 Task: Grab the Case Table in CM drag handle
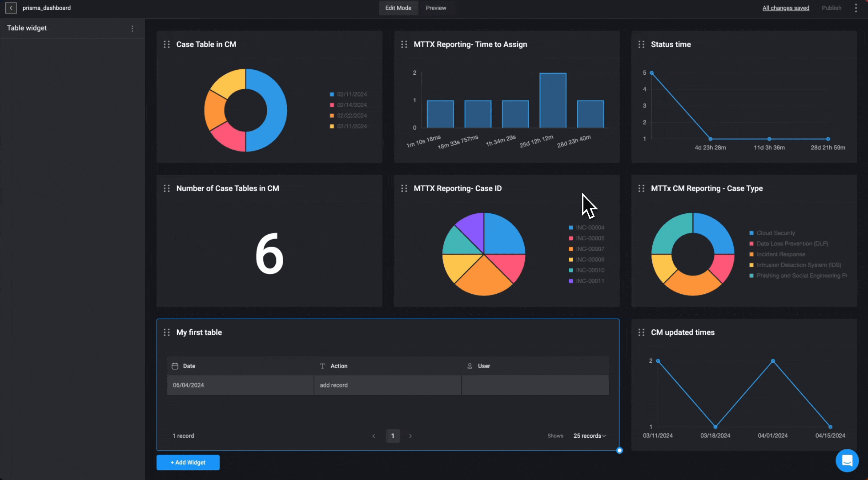pyautogui.click(x=167, y=44)
